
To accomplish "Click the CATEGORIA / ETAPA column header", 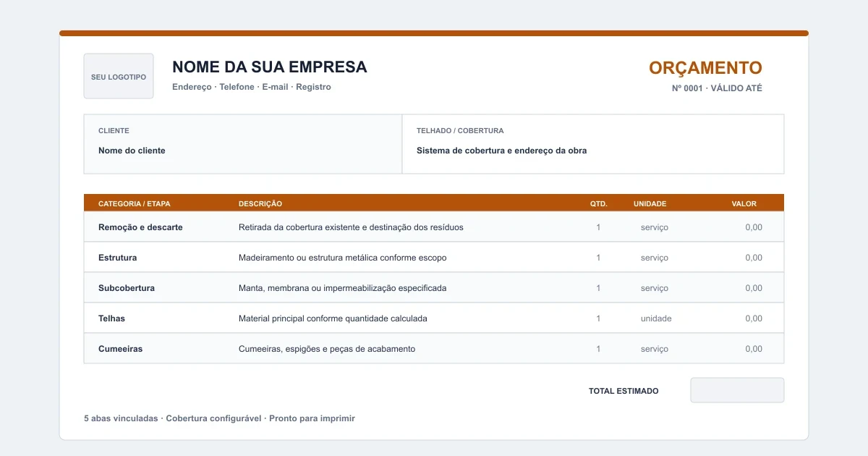I will coord(135,204).
